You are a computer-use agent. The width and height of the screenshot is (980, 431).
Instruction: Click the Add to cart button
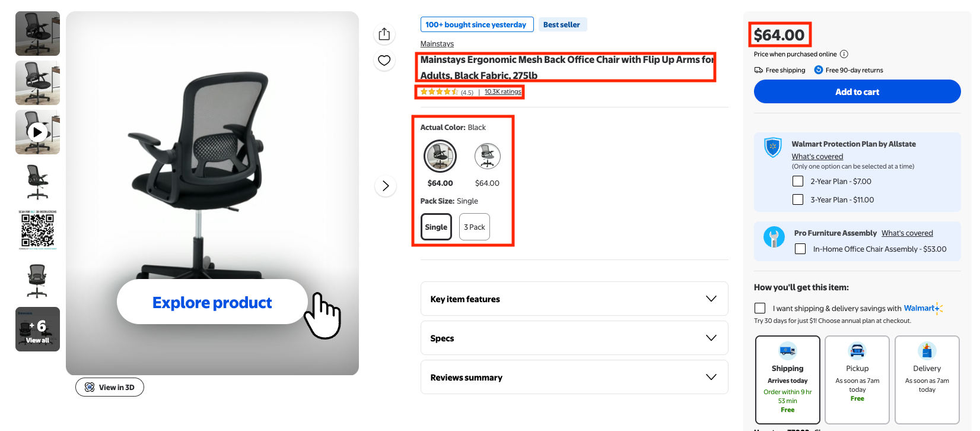pyautogui.click(x=857, y=91)
